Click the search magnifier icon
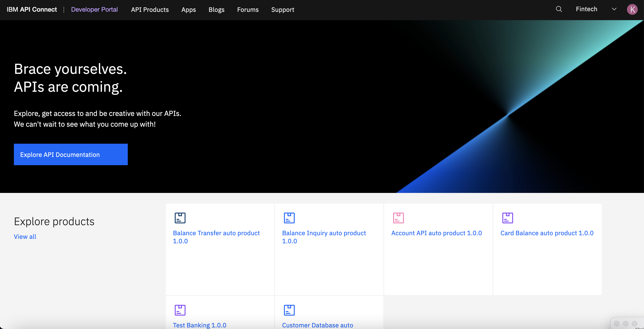The image size is (644, 329). (x=559, y=9)
